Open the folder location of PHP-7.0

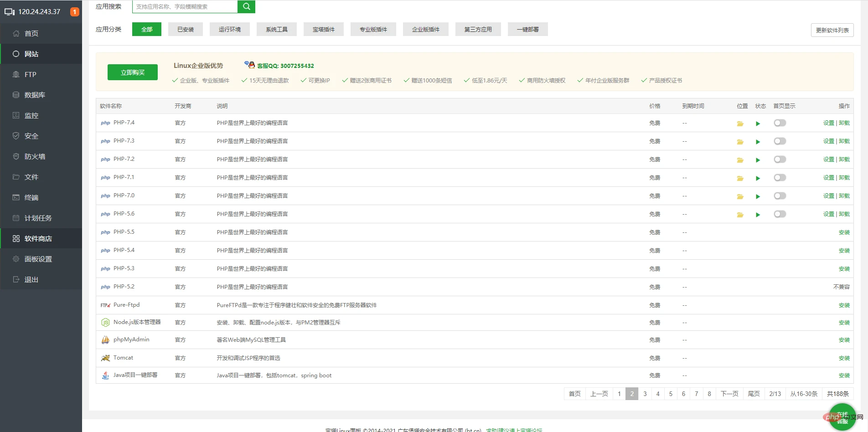[740, 196]
